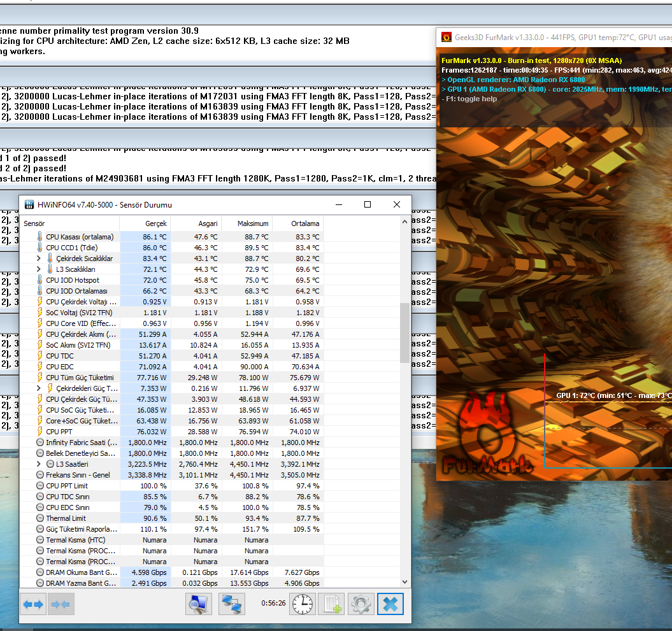Click the 86.1 °C current value cell
This screenshot has width=672, height=631.
click(x=145, y=236)
